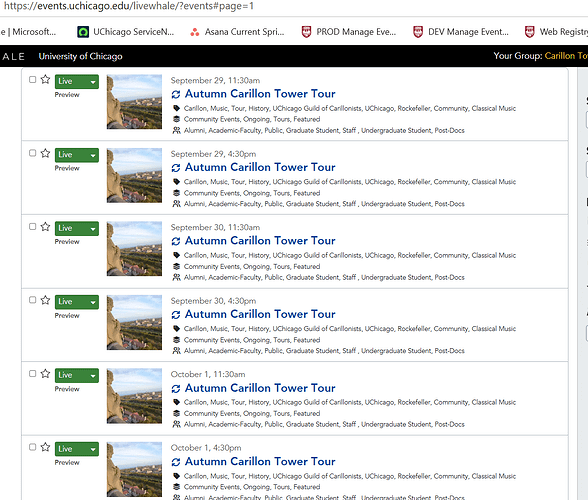
Task: Open Web Registry bookmark
Action: coord(556,32)
